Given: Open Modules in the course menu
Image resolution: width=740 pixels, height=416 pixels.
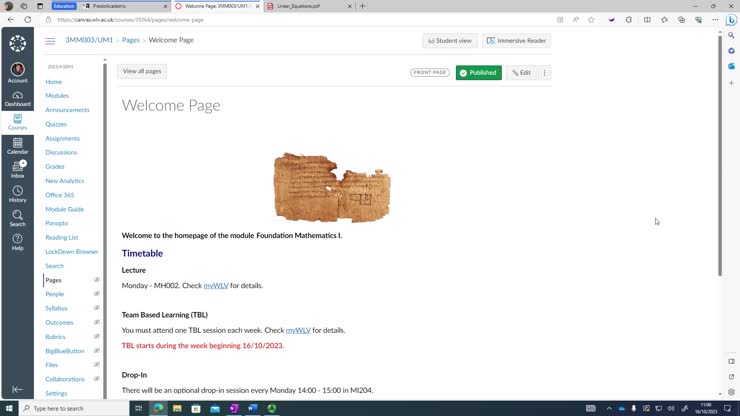Looking at the screenshot, I should pos(57,96).
